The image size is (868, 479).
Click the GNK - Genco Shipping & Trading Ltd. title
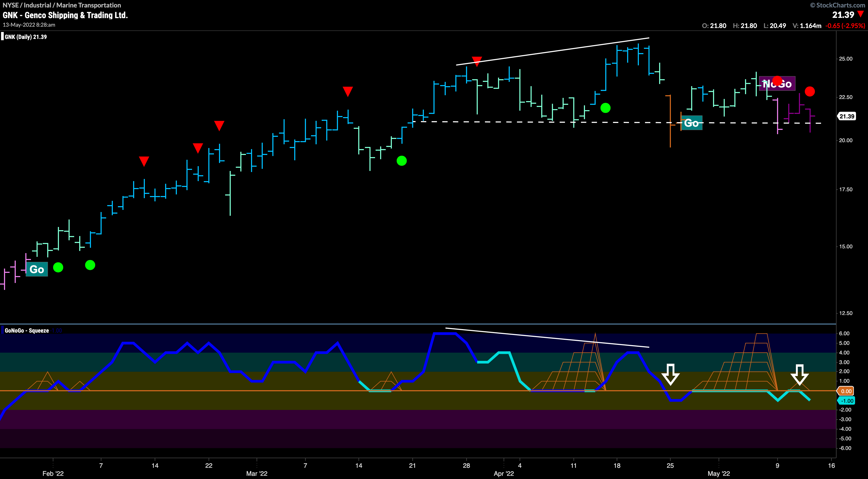click(x=65, y=15)
